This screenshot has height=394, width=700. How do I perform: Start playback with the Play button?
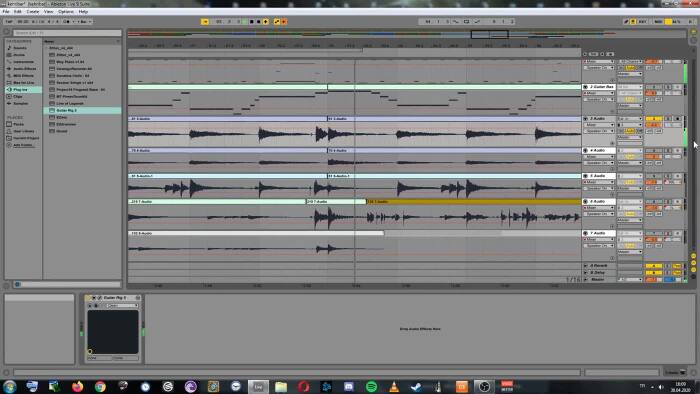245,21
